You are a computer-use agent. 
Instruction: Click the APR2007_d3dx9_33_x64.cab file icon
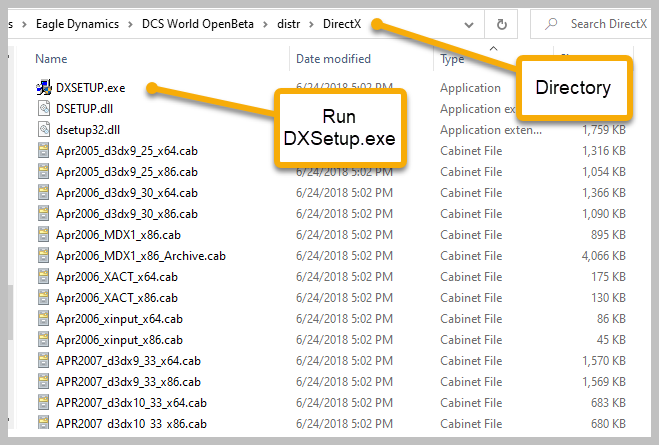(x=43, y=361)
